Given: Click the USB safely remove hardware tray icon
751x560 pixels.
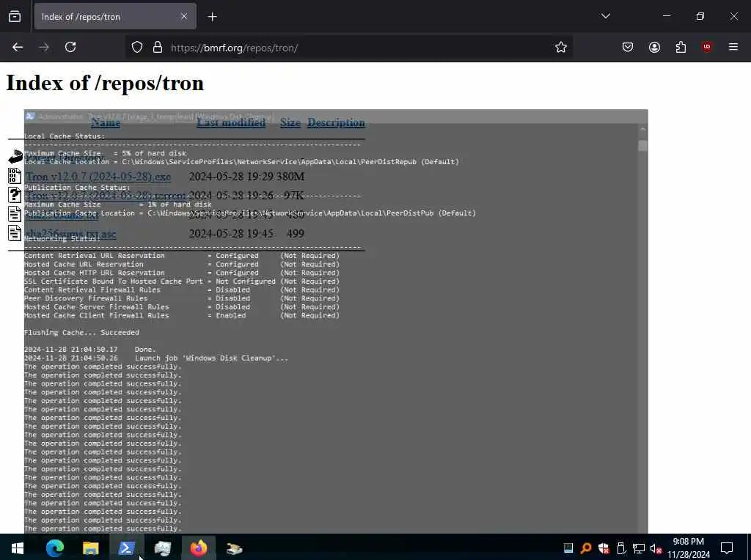Looking at the screenshot, I should [x=620, y=548].
